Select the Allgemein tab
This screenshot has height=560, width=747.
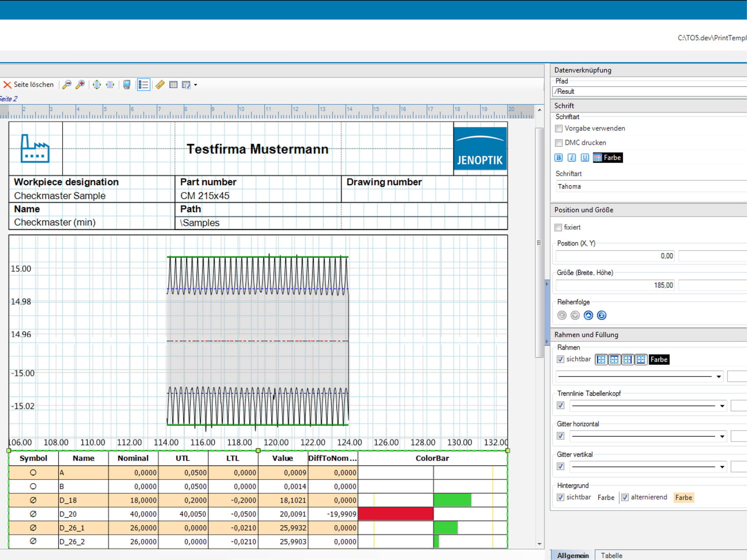[x=573, y=556]
